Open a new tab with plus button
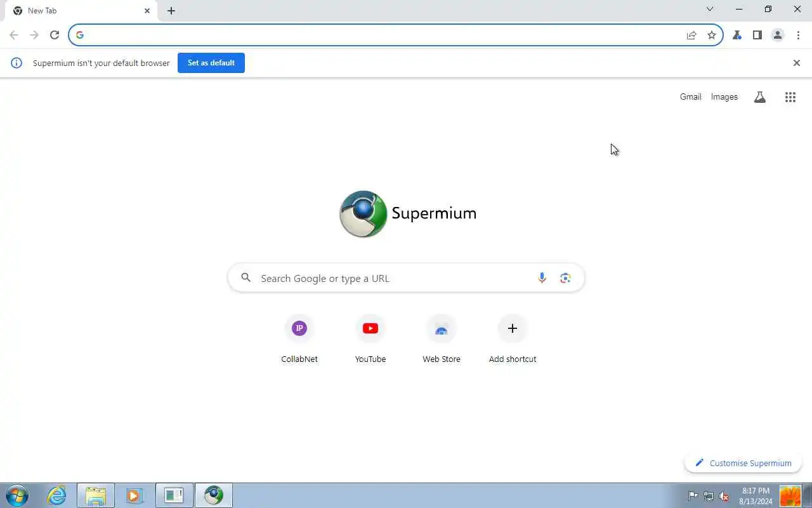812x508 pixels. point(171,11)
